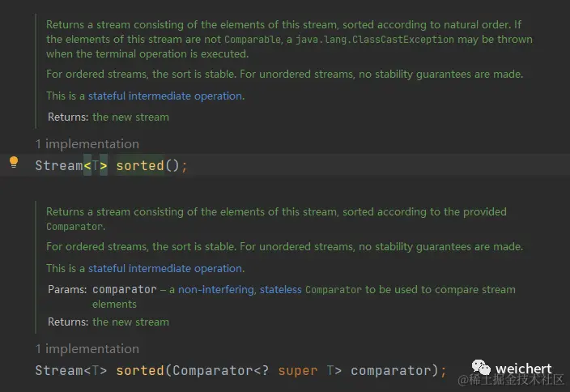Open first 'stateful intermediate operation' link
This screenshot has width=570, height=392.
coord(165,96)
